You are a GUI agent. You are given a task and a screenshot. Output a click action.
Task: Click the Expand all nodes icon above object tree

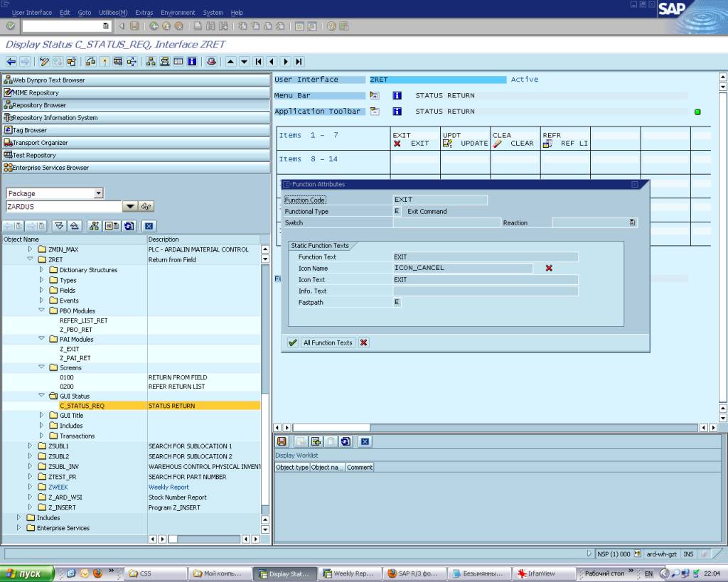pos(59,226)
